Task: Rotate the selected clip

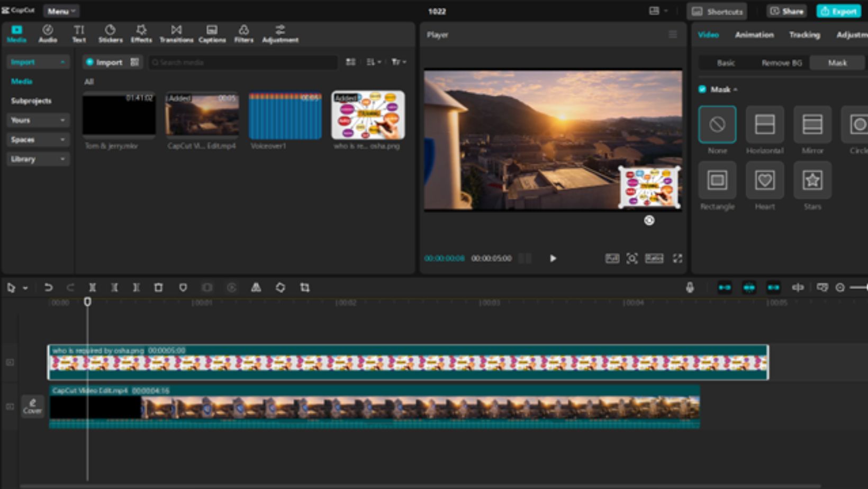Action: click(281, 287)
